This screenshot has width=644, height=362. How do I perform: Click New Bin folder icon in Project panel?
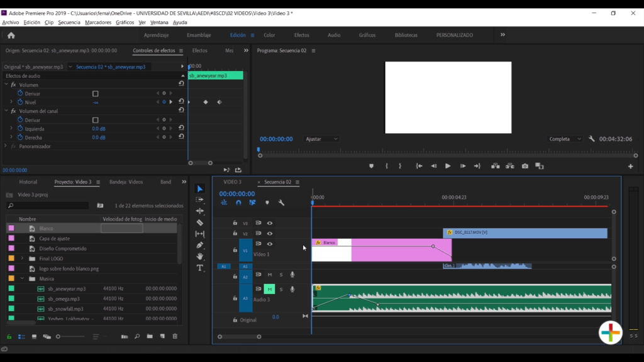150,337
